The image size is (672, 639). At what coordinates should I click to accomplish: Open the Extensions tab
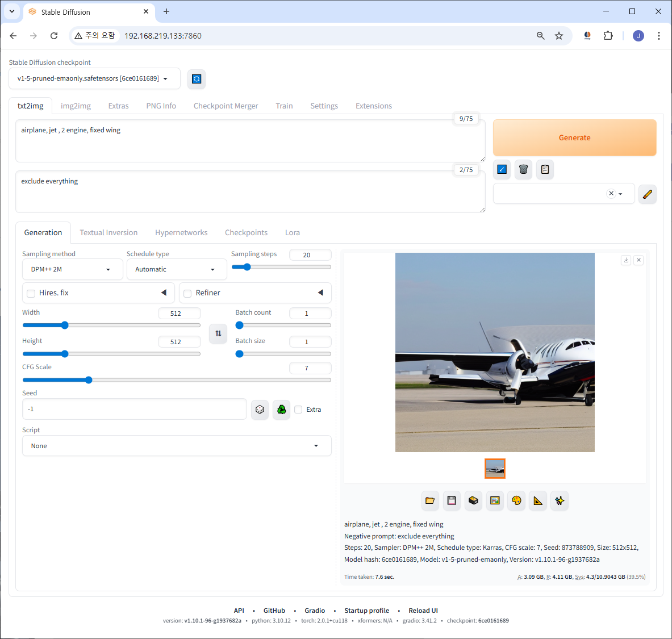point(374,106)
